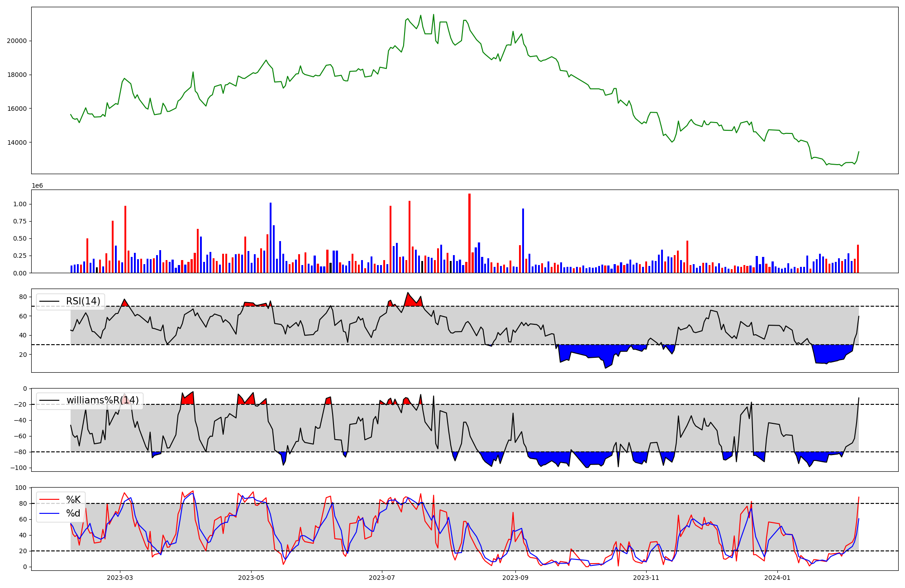Click blue line sample beside %d
This screenshot has height=588, width=905.
point(49,513)
